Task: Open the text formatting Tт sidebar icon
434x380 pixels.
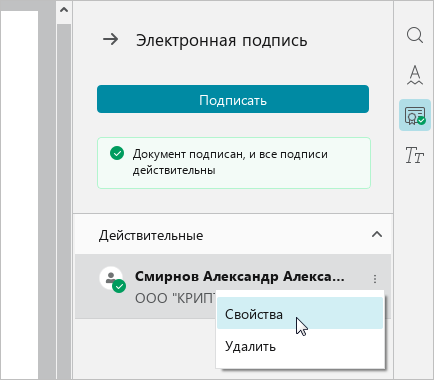Action: [414, 155]
